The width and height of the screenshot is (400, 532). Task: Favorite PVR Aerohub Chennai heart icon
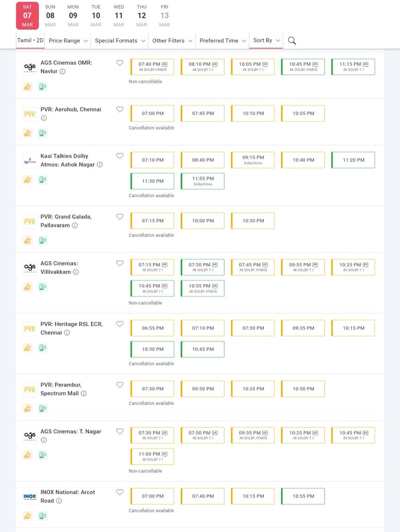pyautogui.click(x=120, y=110)
